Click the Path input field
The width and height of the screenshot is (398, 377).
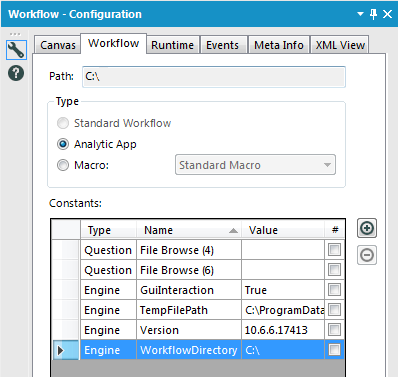pyautogui.click(x=214, y=77)
